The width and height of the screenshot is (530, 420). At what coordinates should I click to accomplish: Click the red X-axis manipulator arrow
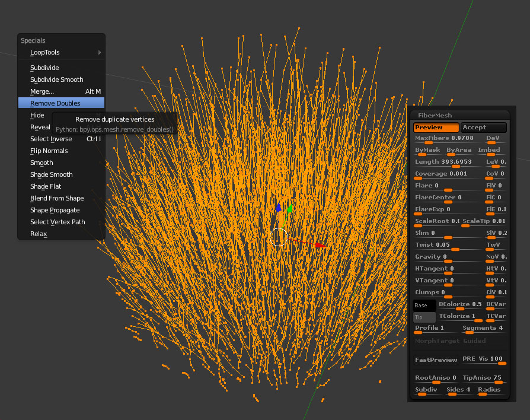(318, 244)
